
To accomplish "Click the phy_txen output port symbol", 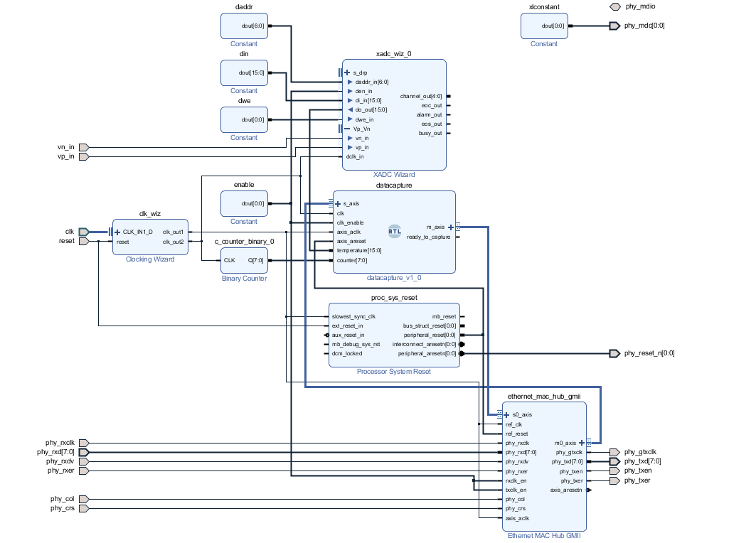I will [x=614, y=471].
